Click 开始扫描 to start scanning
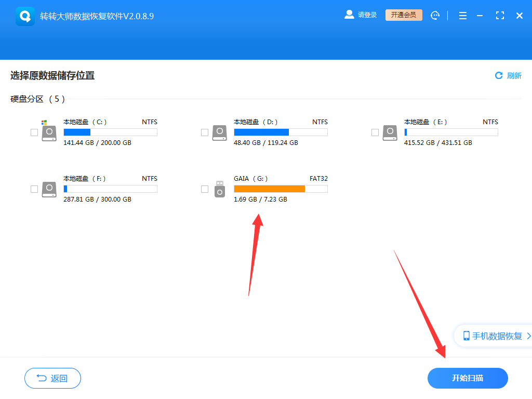This screenshot has width=532, height=399. (468, 378)
